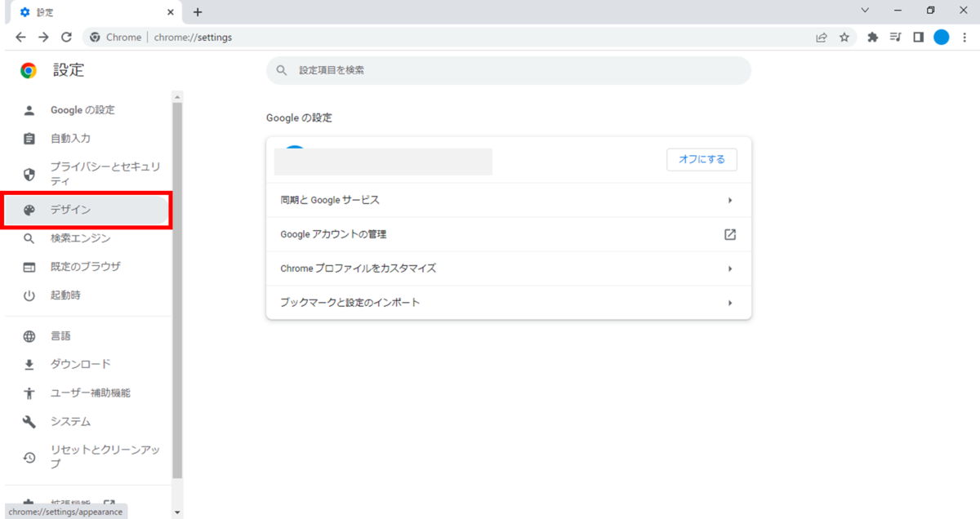Viewport: 980px width, 519px height.
Task: Click the sidebar scrollbar down arrow
Action: tap(177, 512)
